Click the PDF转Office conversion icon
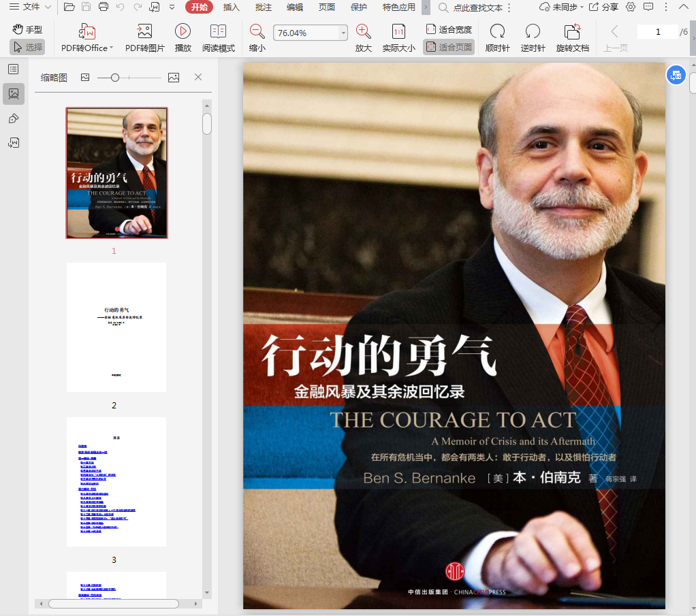This screenshot has height=616, width=696. click(87, 32)
